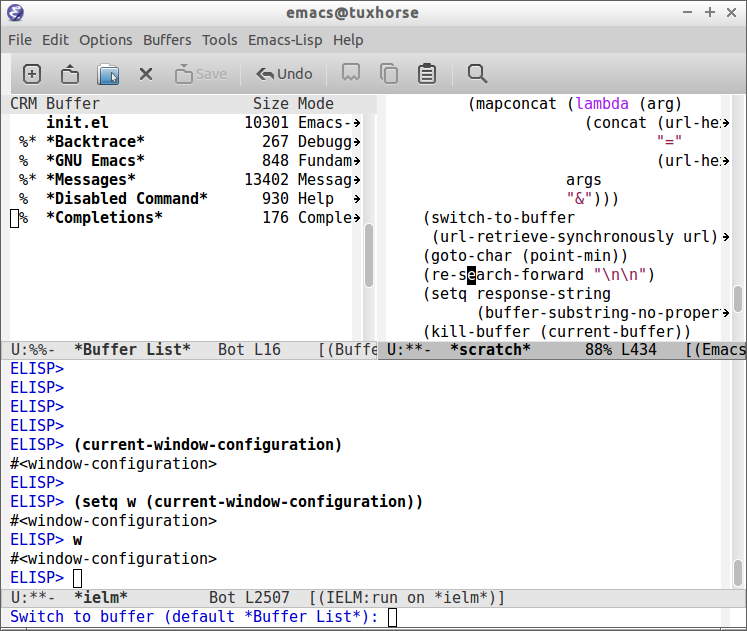Image resolution: width=747 pixels, height=631 pixels.
Task: Select *Messages* buffer entry
Action: click(91, 180)
